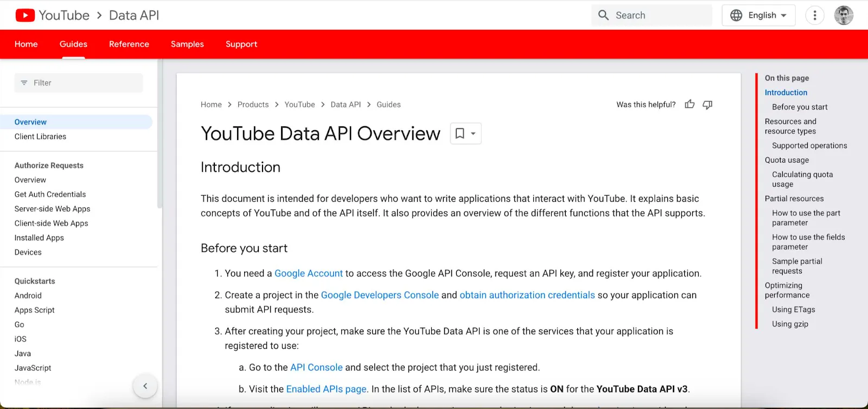Viewport: 868px width, 409px height.
Task: Open the Enabled APIs page link
Action: pos(326,389)
